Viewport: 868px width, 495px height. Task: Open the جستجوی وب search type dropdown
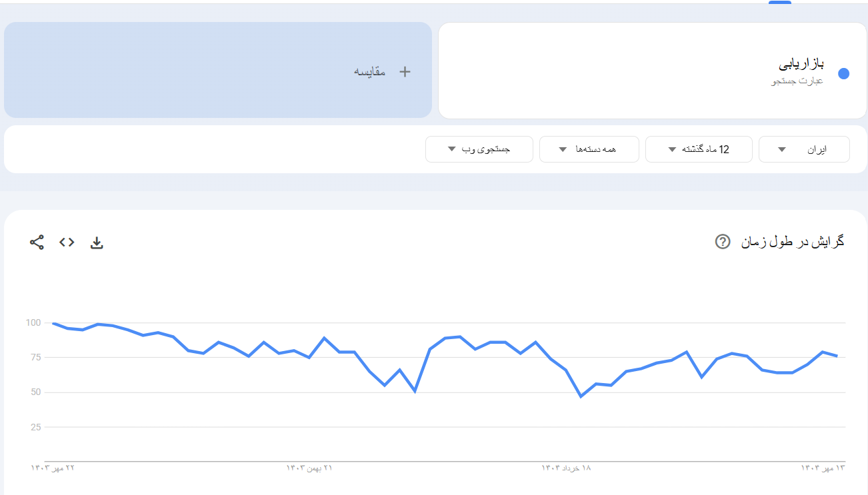click(479, 149)
